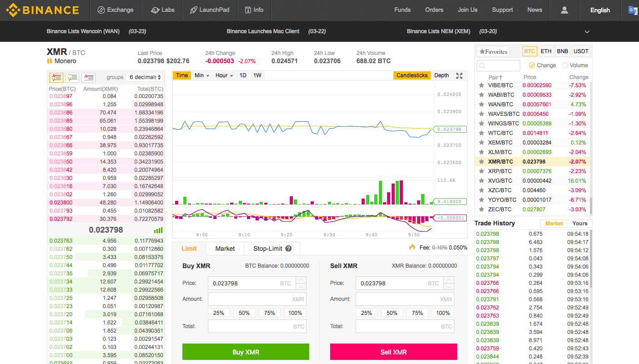The height and width of the screenshot is (364, 639).
Task: Focus the pair search input box
Action: click(498, 66)
